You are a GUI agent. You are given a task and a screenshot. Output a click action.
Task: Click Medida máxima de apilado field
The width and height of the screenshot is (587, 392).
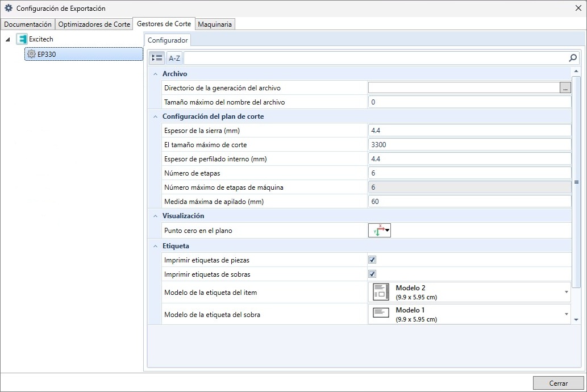[469, 202]
